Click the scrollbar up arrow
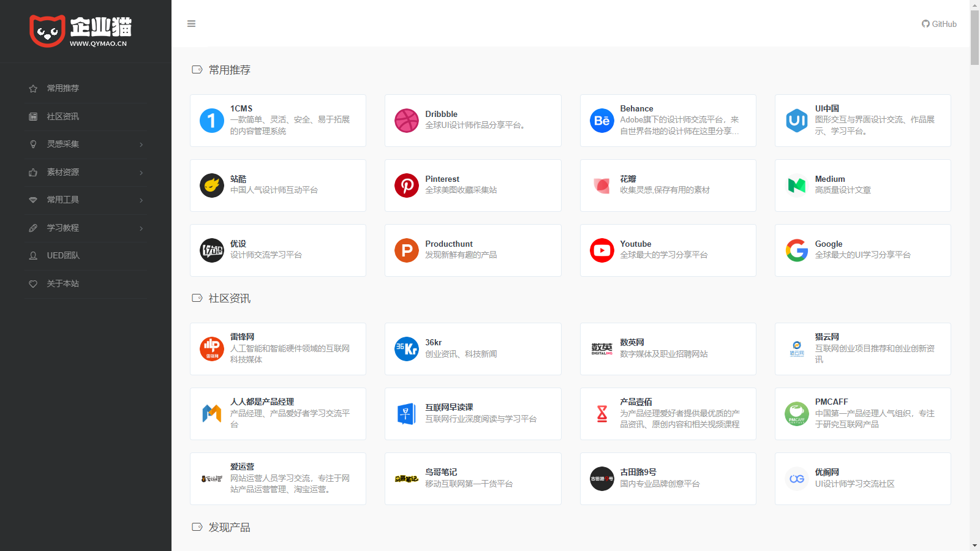The height and width of the screenshot is (551, 980). click(x=974, y=5)
